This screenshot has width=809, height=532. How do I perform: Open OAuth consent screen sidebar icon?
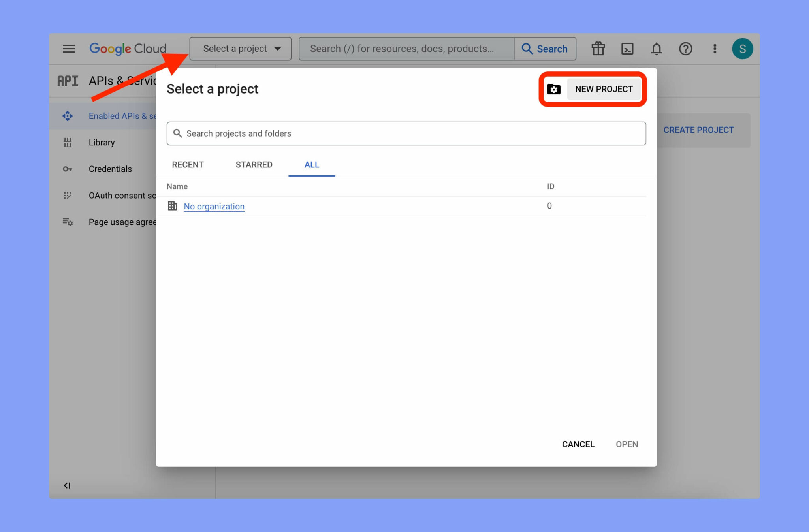(68, 195)
